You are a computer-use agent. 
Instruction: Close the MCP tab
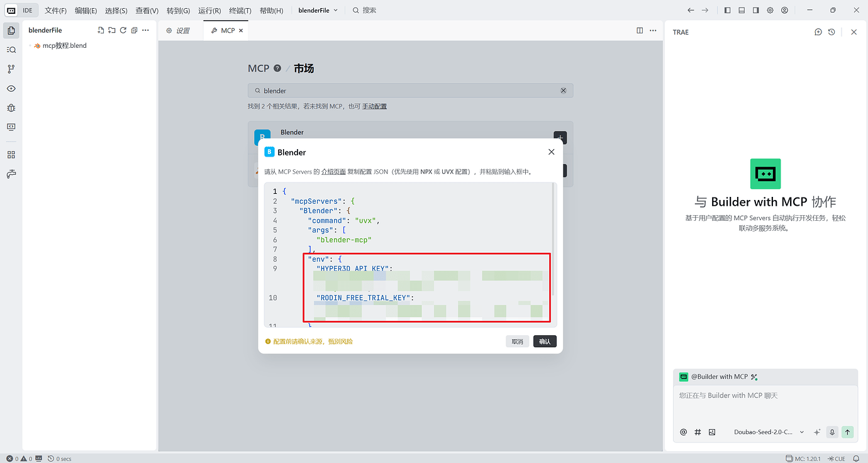click(x=241, y=30)
